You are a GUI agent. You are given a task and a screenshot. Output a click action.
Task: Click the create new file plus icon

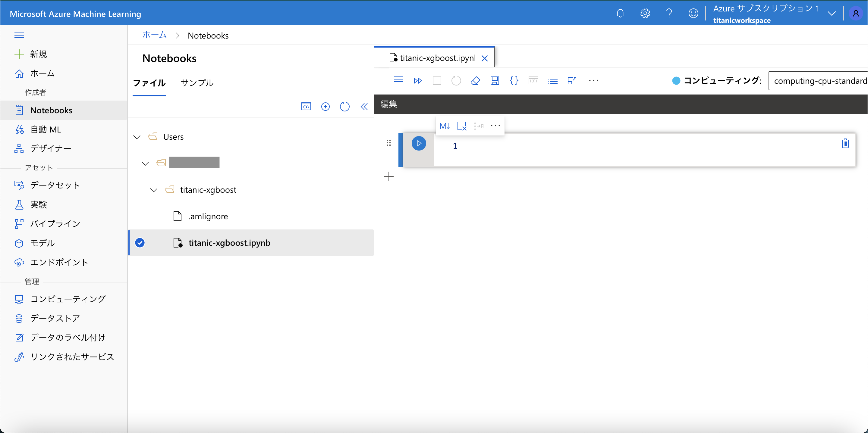tap(325, 107)
